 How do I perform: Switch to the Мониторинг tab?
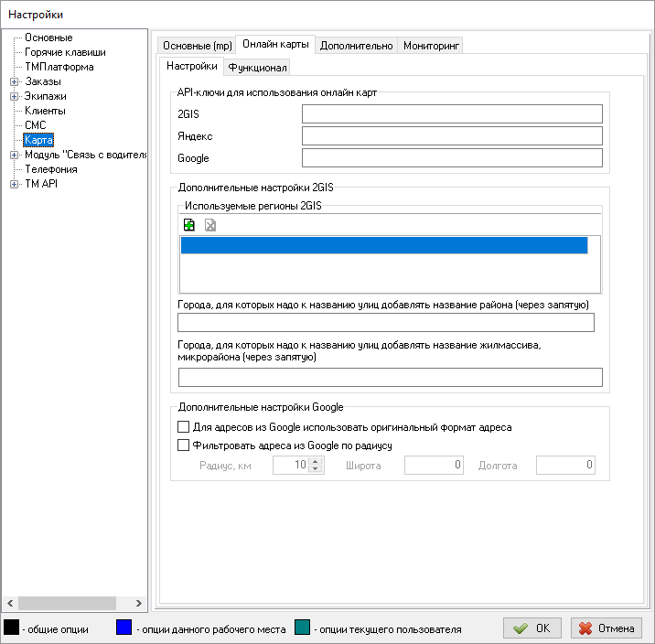coord(432,46)
